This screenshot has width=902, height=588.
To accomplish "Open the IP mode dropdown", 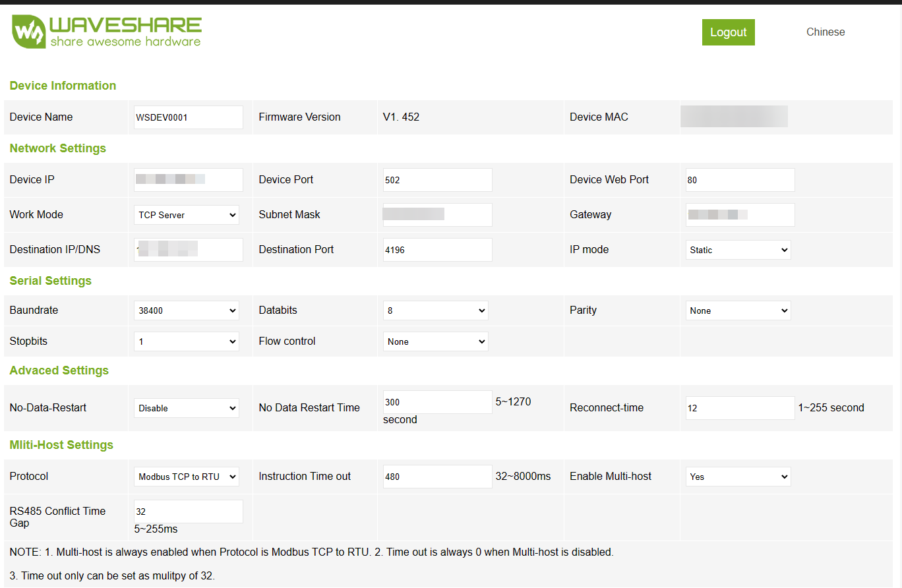I will [738, 250].
